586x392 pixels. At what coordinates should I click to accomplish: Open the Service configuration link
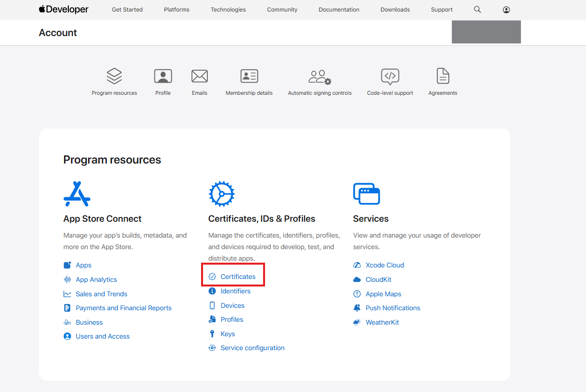coord(253,348)
